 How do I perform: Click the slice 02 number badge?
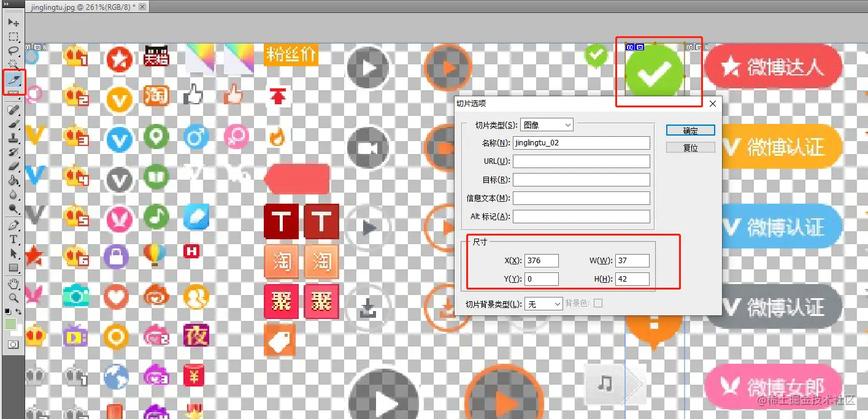coord(629,47)
